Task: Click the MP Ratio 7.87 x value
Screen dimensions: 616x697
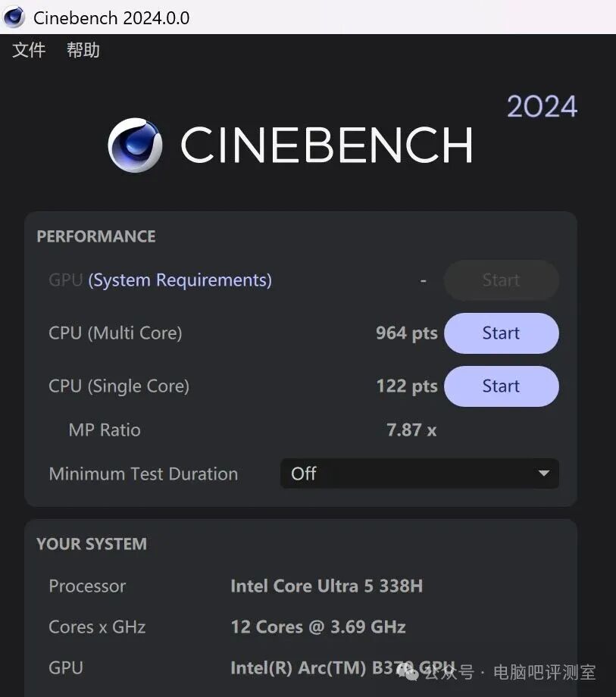Action: [x=411, y=430]
